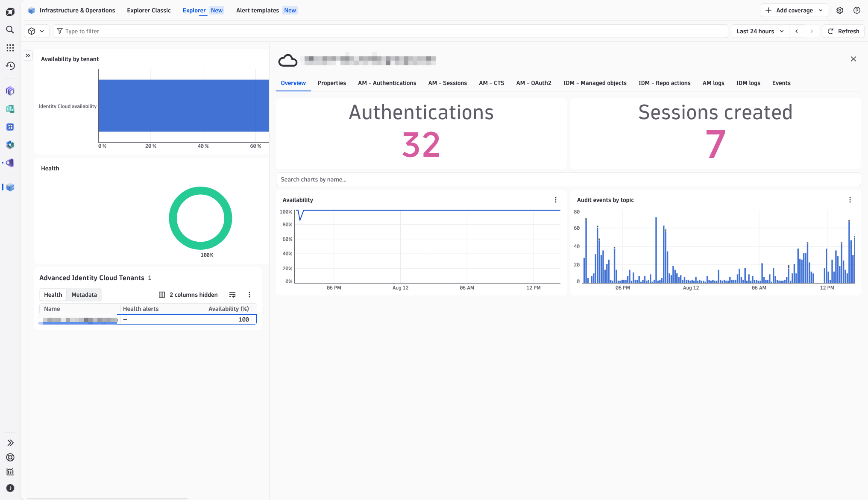The height and width of the screenshot is (500, 868).
Task: Open the Add coverage dropdown
Action: [x=794, y=10]
